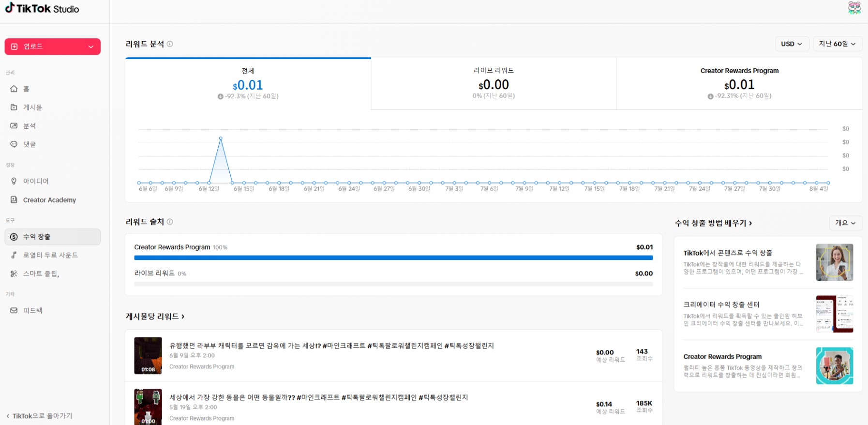Viewport: 868px width, 425px height.
Task: Open the 가장 강한 동물 video thumbnail
Action: (x=148, y=407)
